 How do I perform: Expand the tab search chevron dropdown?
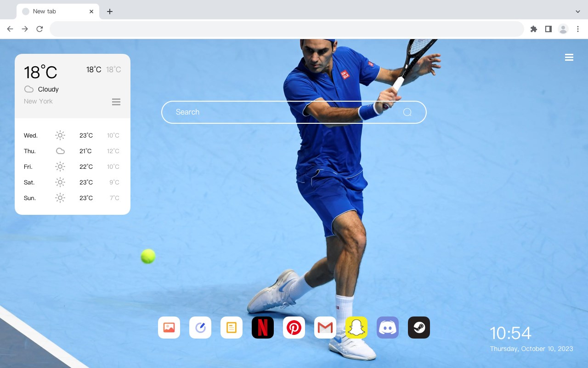(x=578, y=11)
